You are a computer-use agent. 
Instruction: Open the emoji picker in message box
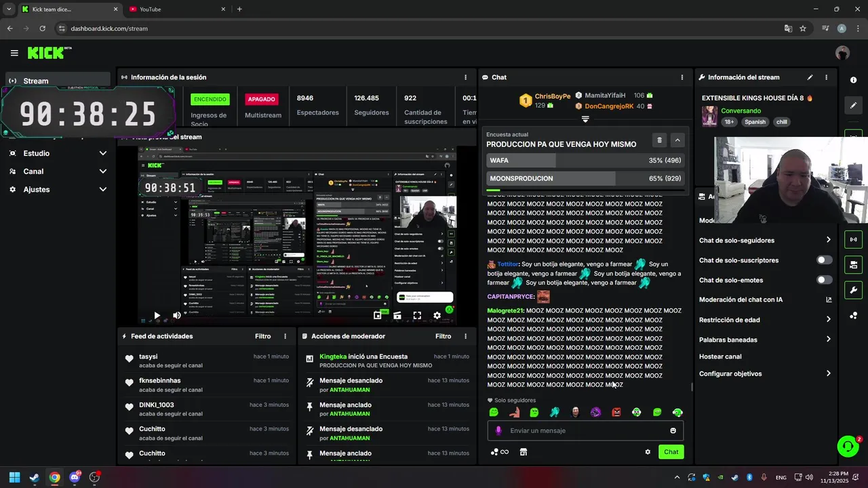coord(673,430)
